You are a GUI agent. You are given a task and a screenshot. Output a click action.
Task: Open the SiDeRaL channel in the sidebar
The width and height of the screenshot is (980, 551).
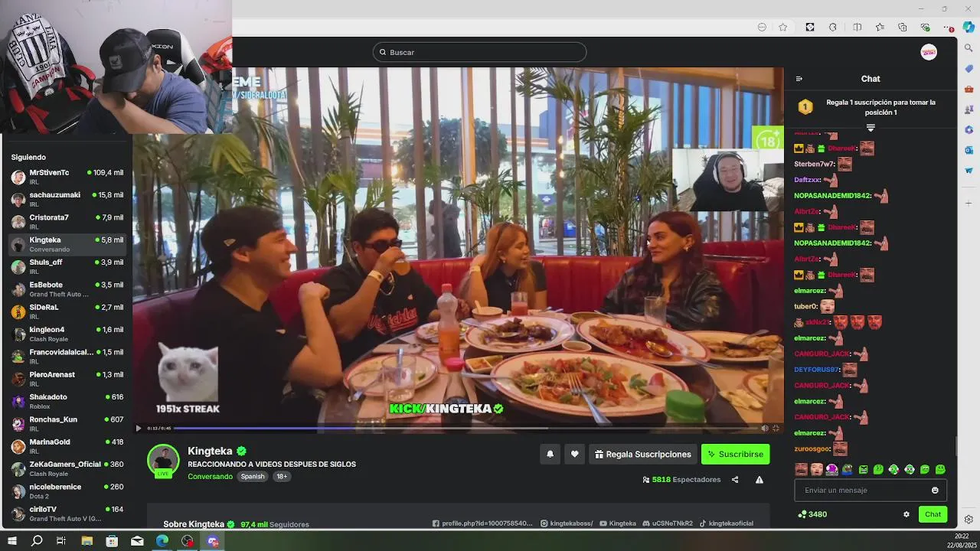[x=67, y=311]
